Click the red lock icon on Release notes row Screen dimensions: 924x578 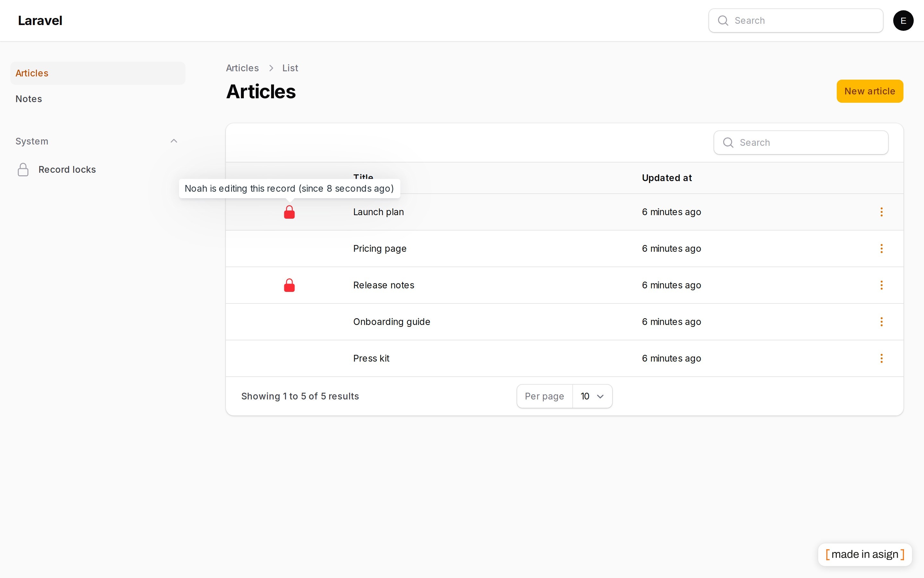click(289, 285)
